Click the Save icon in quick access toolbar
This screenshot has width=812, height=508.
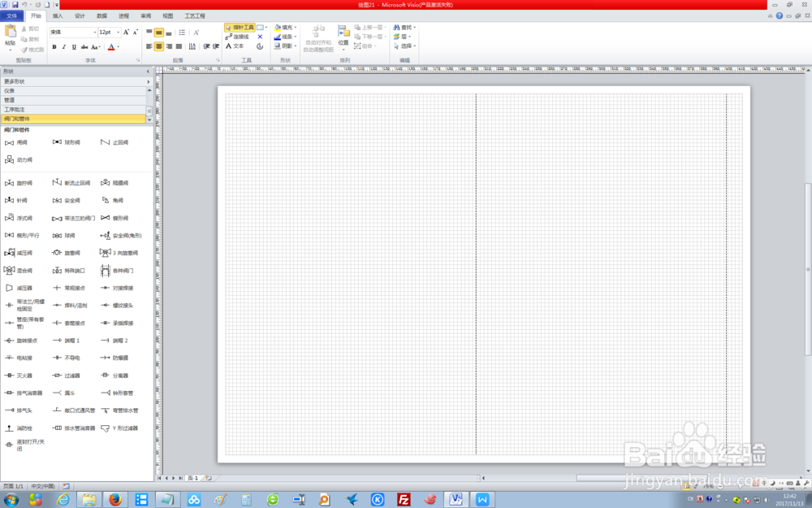pyautogui.click(x=15, y=5)
